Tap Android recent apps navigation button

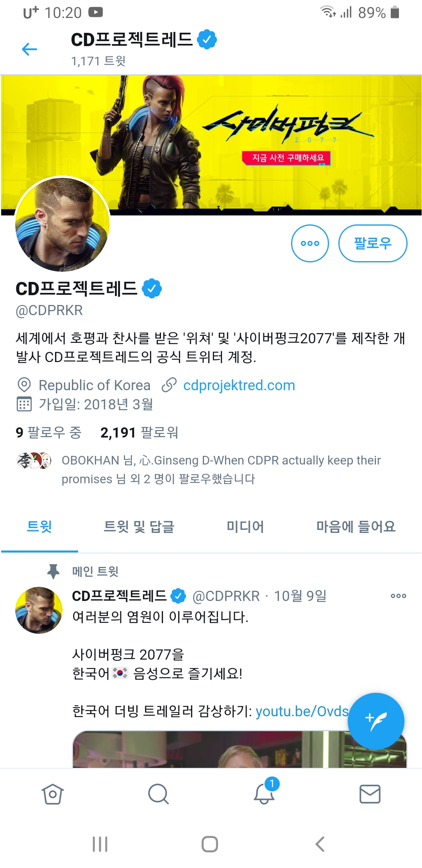coord(100,844)
